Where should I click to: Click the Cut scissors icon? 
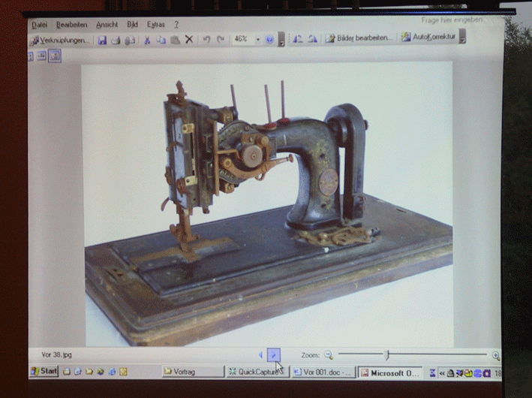[x=147, y=40]
